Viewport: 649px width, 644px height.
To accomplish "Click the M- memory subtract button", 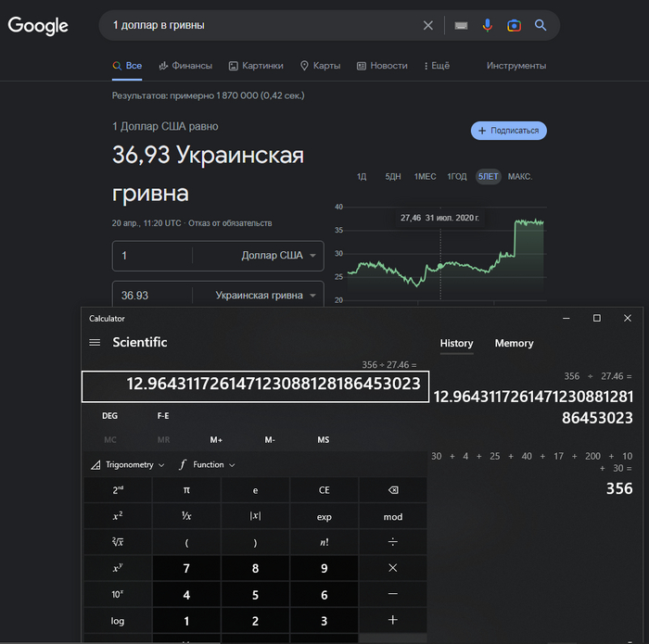I will [x=270, y=440].
